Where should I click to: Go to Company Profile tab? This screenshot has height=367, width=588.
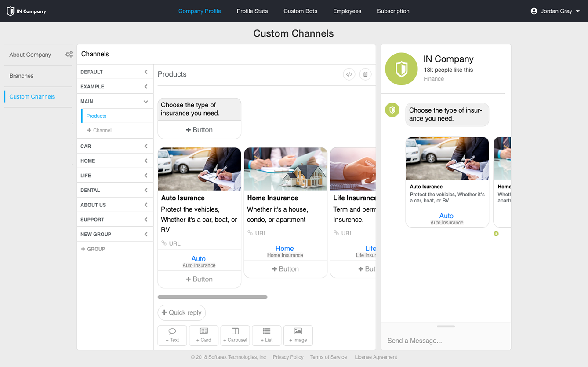[x=200, y=11]
